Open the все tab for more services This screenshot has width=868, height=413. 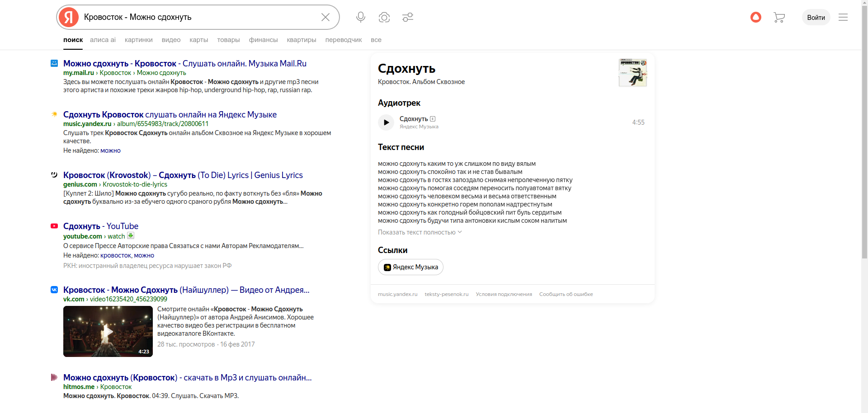pos(376,40)
